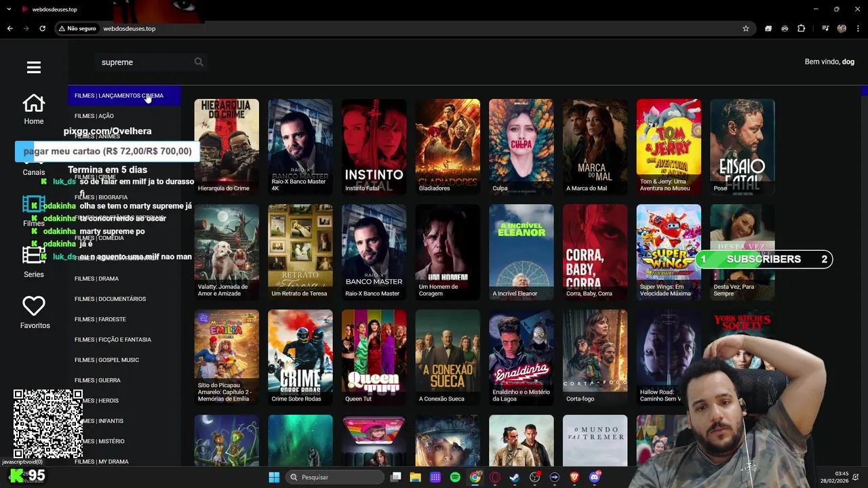Open Super Wings: Em Velocidade Máxima

click(669, 251)
